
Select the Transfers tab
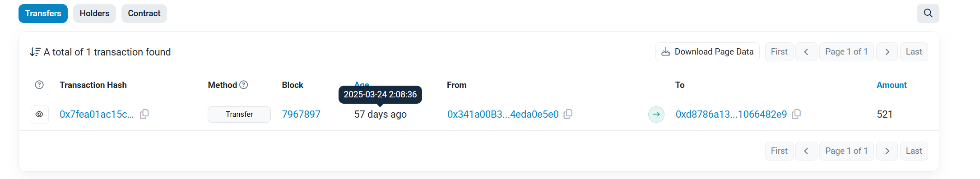coord(43,14)
